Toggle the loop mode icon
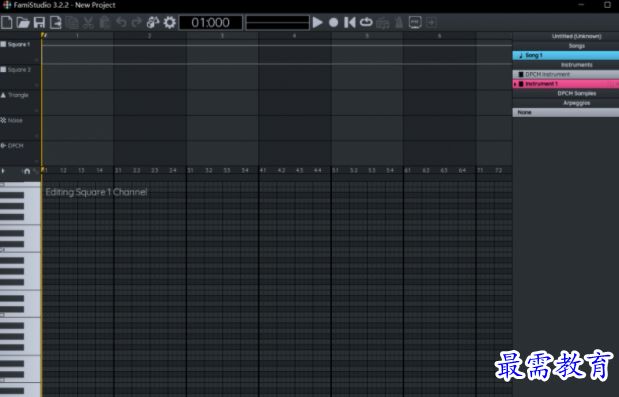 pos(366,22)
